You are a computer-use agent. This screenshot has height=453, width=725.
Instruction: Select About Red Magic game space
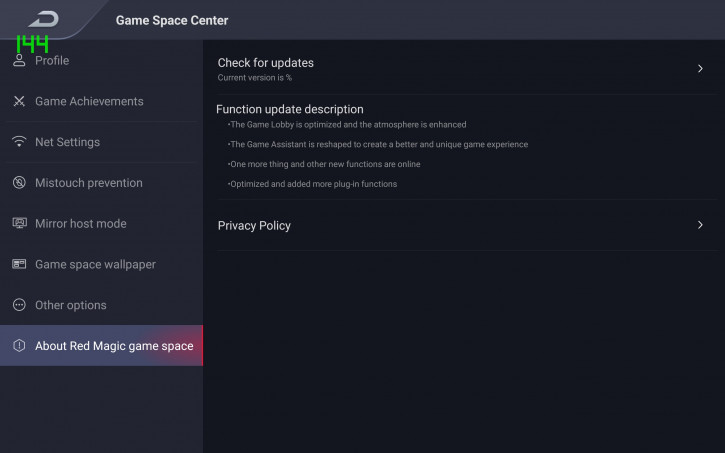coord(101,345)
